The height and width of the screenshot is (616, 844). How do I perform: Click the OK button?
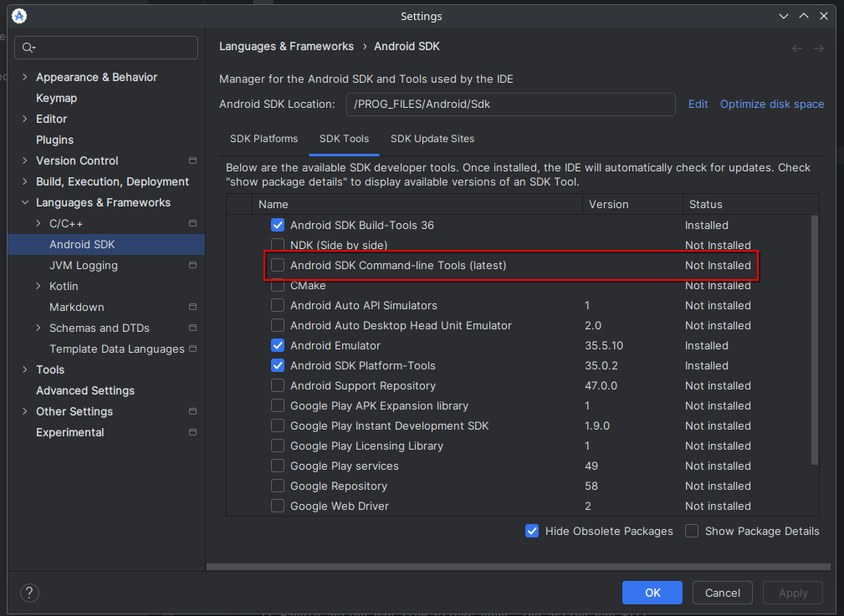[x=652, y=593]
